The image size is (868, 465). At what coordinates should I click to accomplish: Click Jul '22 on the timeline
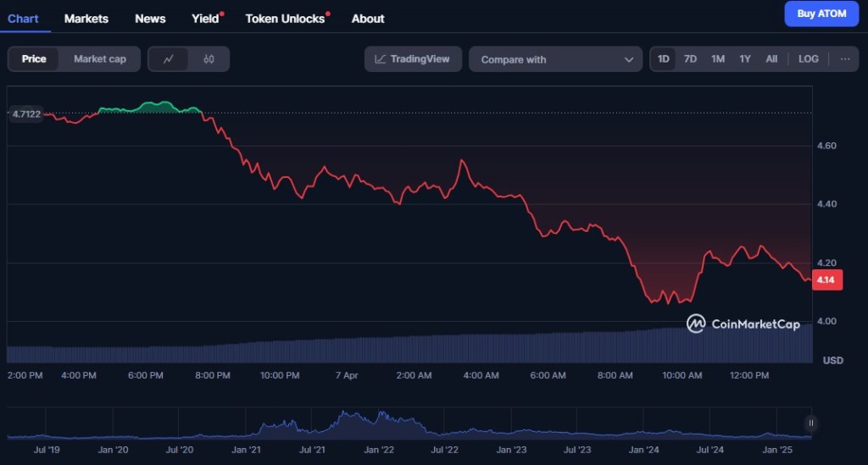444,450
